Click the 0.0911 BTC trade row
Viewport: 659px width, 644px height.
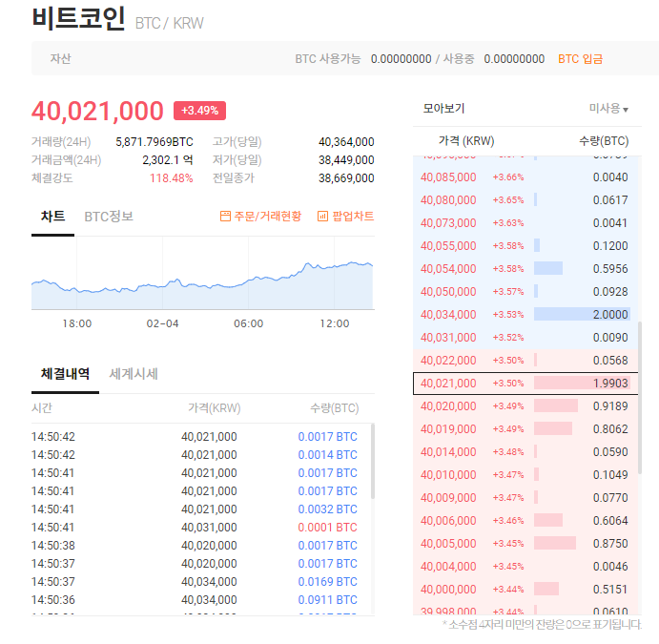[x=201, y=599]
